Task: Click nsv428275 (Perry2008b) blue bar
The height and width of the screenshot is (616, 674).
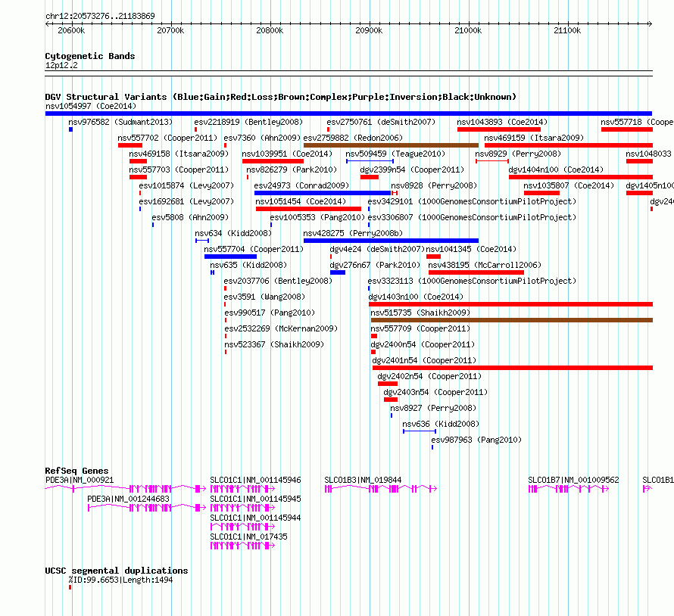Action: (x=392, y=241)
